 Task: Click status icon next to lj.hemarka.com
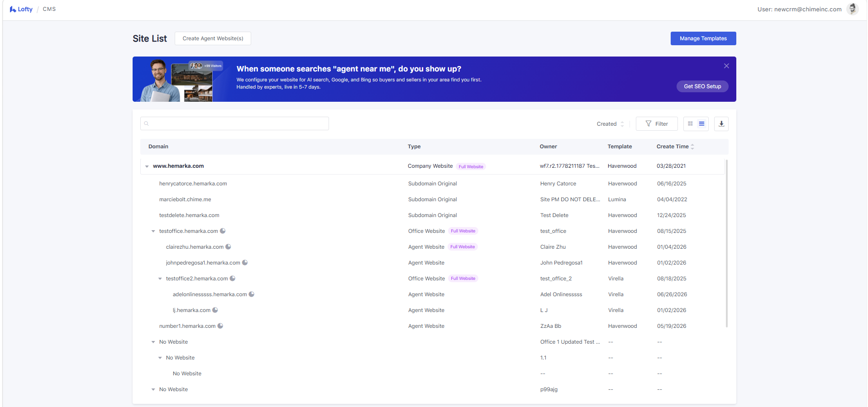click(215, 310)
